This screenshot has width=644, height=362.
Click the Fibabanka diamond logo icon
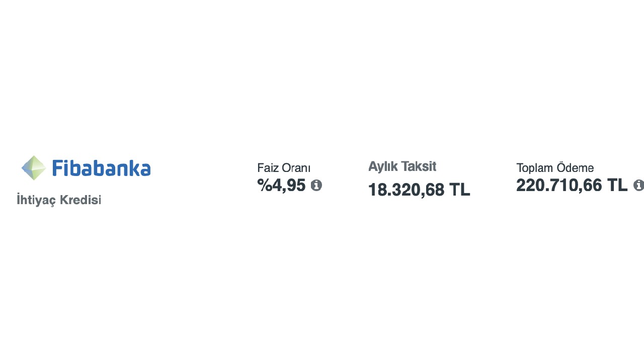pos(33,168)
